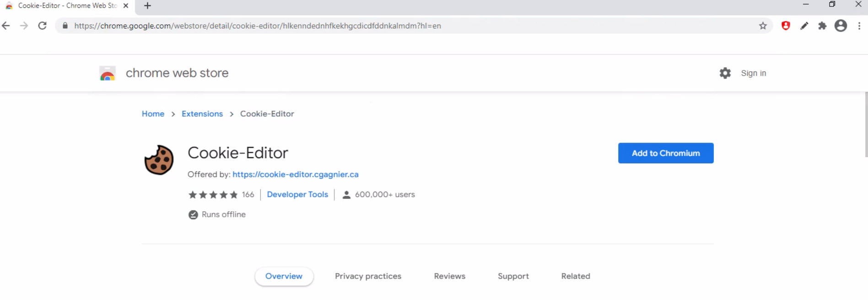
Task: Click Add to Chromium button
Action: pos(666,153)
